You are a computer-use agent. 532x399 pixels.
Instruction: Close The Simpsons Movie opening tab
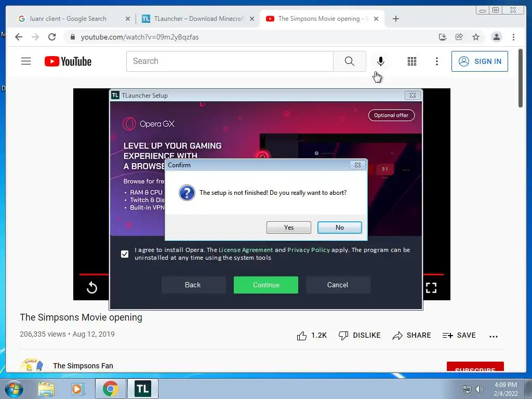(376, 19)
